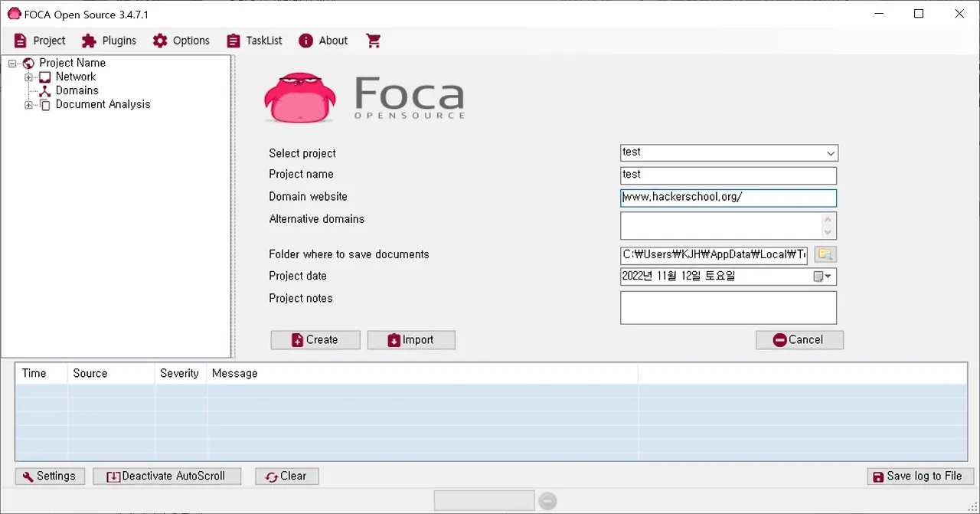Expand the Document Analysis tree node
This screenshot has height=514, width=980.
(28, 105)
